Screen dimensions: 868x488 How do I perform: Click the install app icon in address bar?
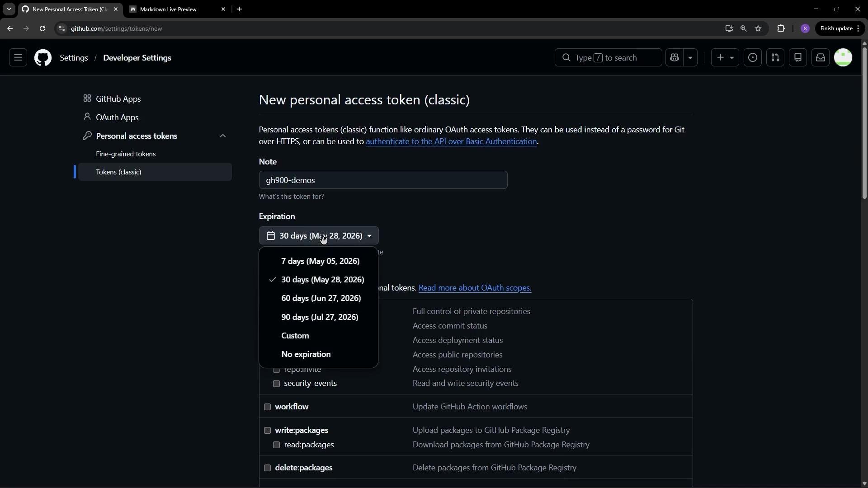pyautogui.click(x=729, y=28)
